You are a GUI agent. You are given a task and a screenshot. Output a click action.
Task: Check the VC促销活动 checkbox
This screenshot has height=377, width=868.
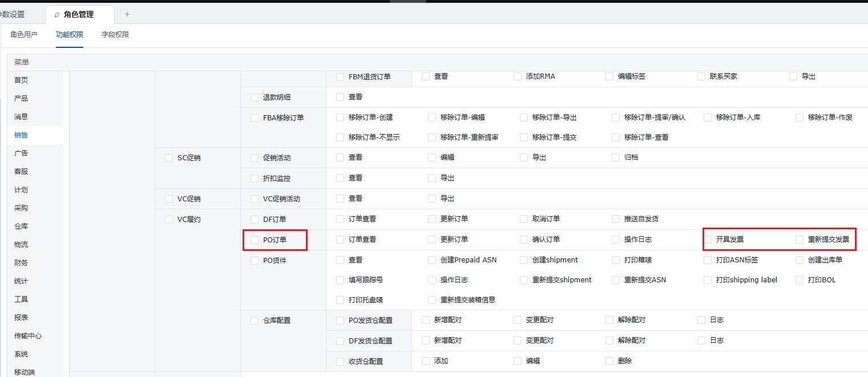point(255,199)
